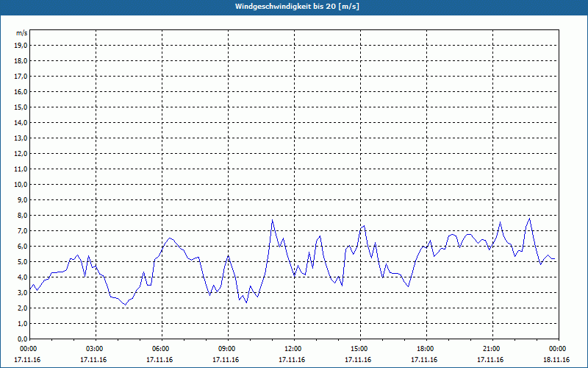Screen dimensions: 588x368
Task: Click the 21:00 time label
Action: (x=492, y=349)
